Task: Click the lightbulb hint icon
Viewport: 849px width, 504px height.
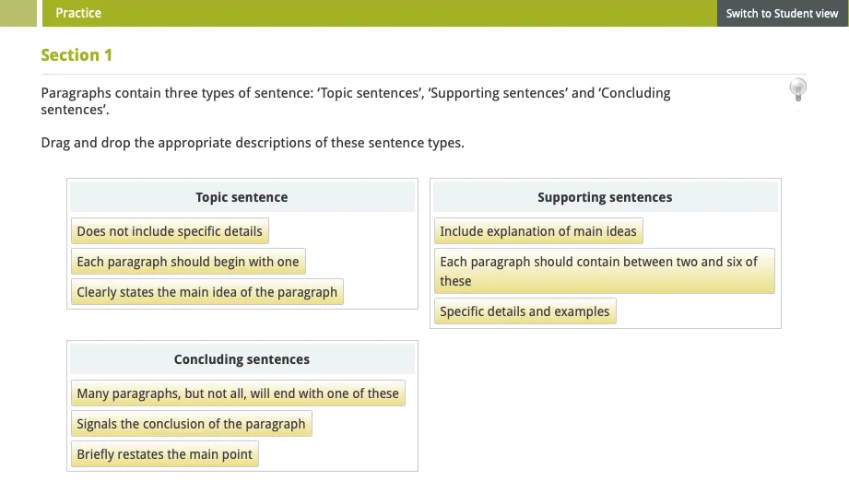Action: [x=798, y=89]
